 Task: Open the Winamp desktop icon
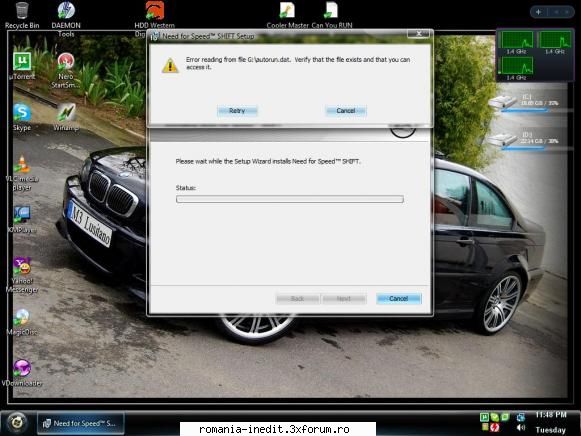[66, 117]
